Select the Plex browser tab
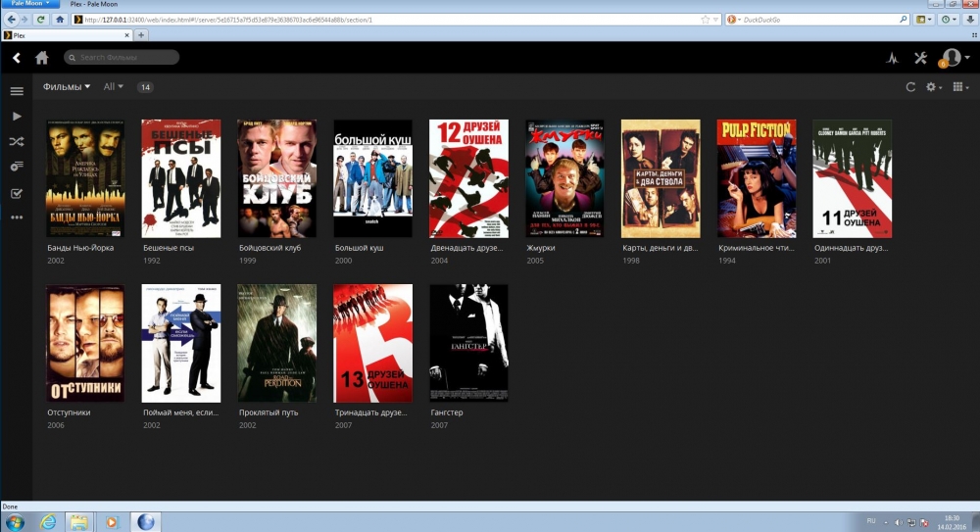Viewport: 980px width, 532px height. tap(67, 34)
